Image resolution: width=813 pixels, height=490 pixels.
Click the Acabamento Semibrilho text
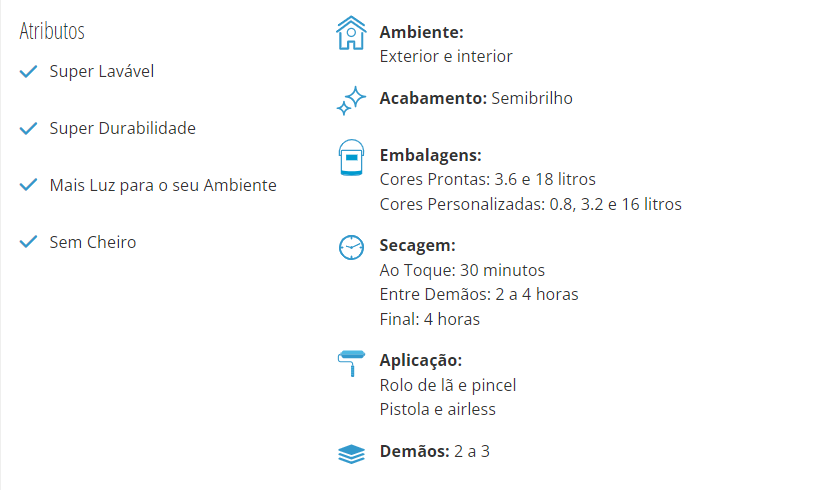pyautogui.click(x=476, y=98)
